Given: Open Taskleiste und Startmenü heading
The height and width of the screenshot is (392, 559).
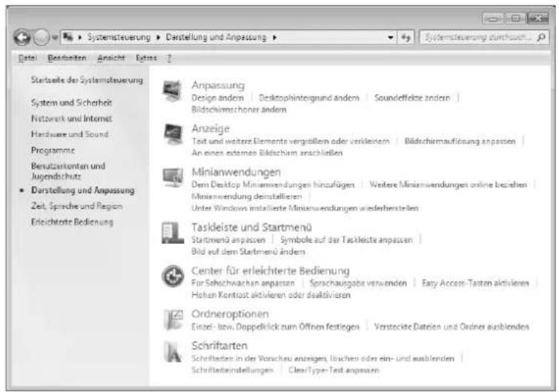Looking at the screenshot, I should 251,227.
